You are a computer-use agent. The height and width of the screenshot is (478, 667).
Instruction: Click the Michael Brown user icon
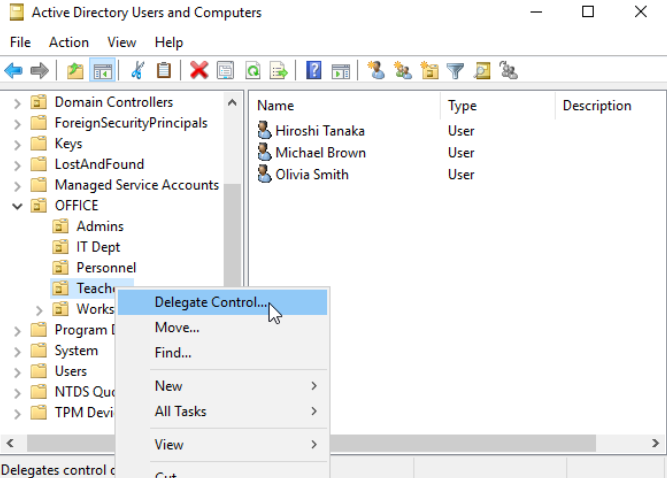pyautogui.click(x=264, y=152)
